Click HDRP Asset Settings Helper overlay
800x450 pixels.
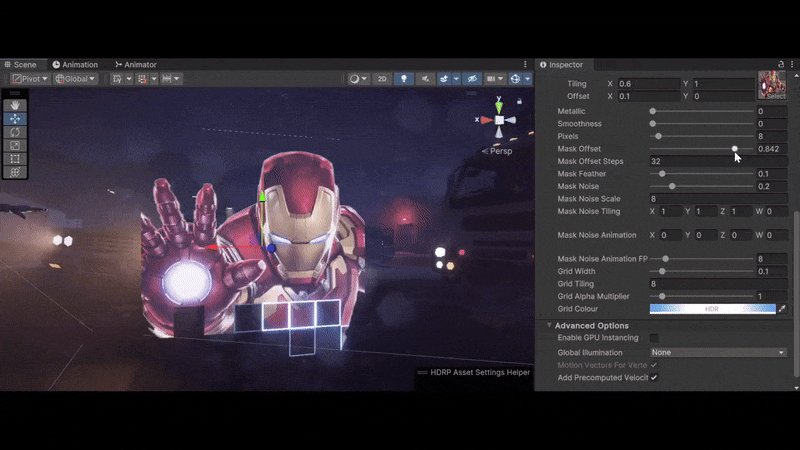[474, 372]
